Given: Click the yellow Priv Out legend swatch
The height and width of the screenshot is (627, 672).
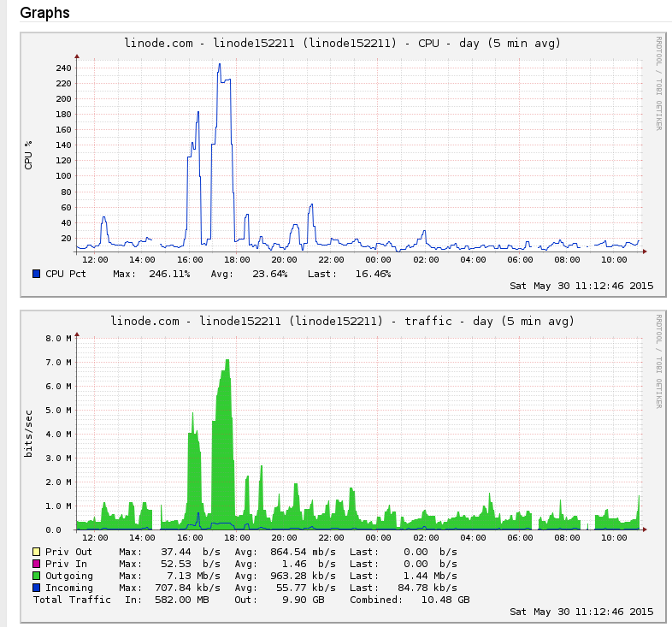Looking at the screenshot, I should 36,552.
